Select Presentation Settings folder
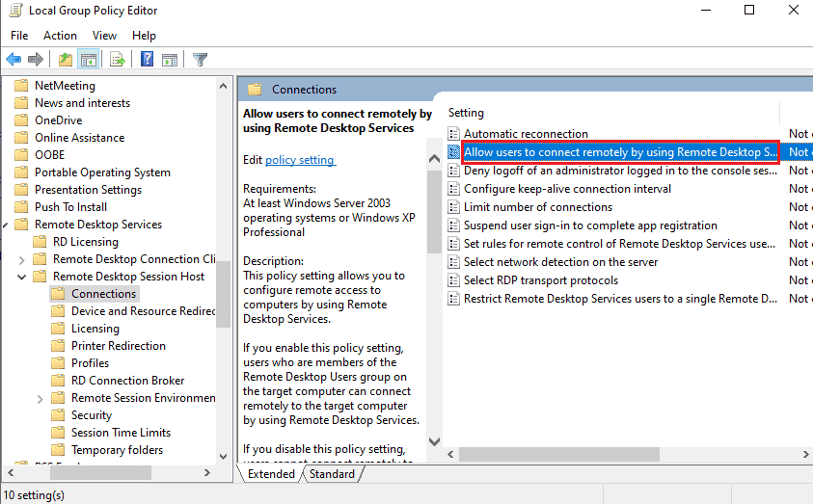Viewport: 813px width, 504px height. (x=88, y=190)
